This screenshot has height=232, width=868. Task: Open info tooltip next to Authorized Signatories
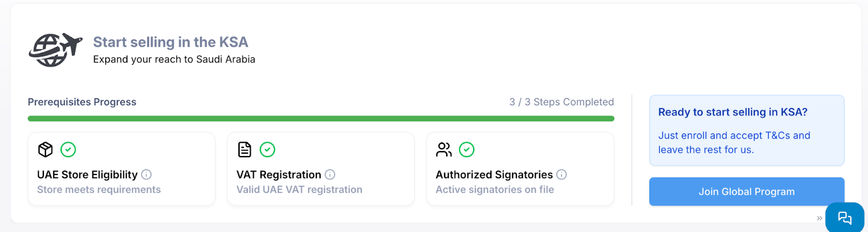(x=561, y=174)
